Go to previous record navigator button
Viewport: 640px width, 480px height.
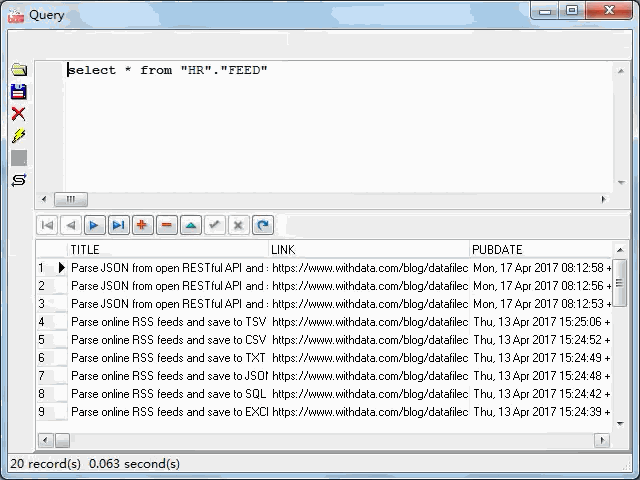(x=71, y=225)
